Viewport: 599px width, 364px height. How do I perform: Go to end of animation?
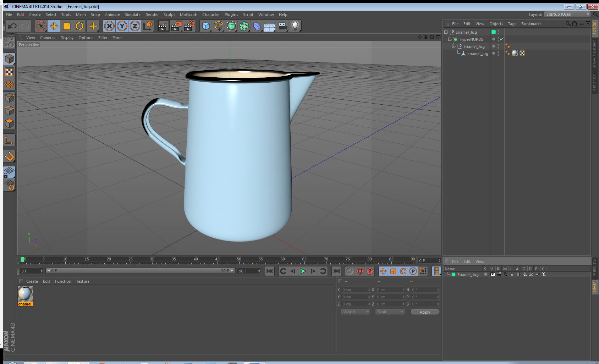click(336, 271)
